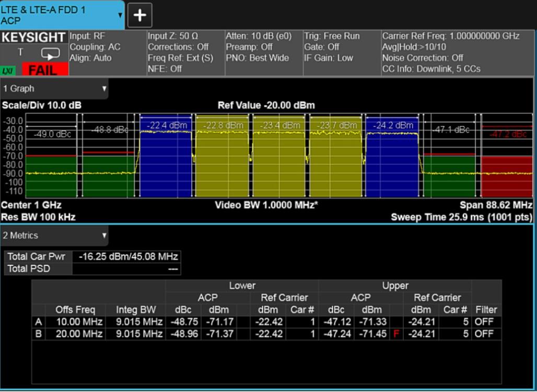Viewport: 537px width, 392px height.
Task: Select the Ref Value -20.00 dBm field
Action: 266,105
